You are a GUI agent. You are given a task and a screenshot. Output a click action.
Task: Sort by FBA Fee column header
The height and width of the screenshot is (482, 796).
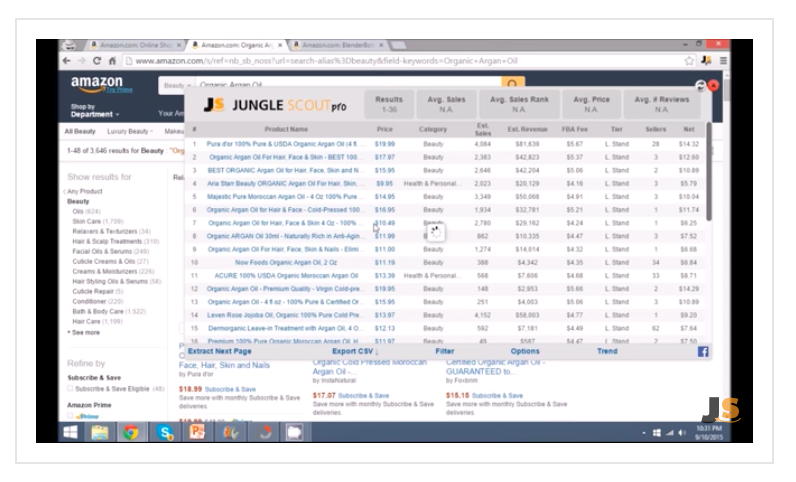575,130
